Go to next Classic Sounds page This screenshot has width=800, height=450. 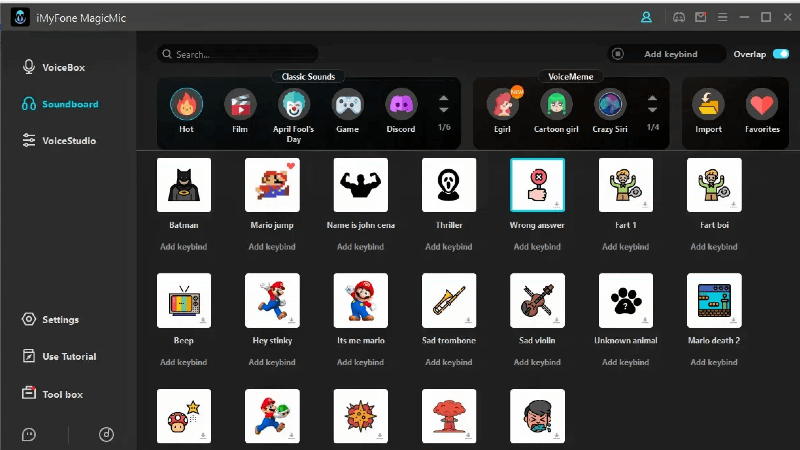(443, 110)
